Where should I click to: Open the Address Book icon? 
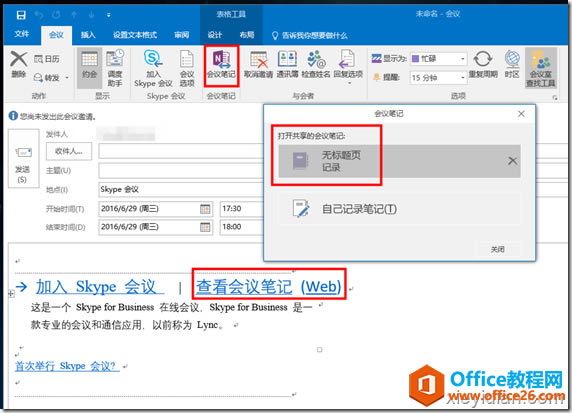pyautogui.click(x=287, y=59)
